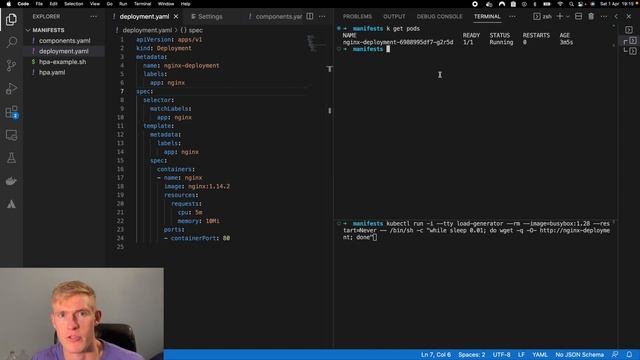This screenshot has height=360, width=640.
Task: Open the Apple menu
Action: pos(9,4)
